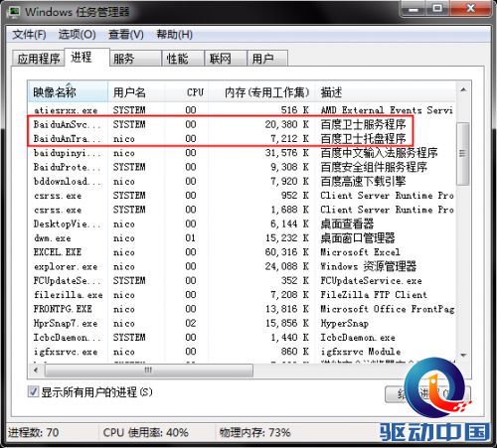Maximize the Task Manager window
Screen dimensions: 497x448
[x=437, y=8]
